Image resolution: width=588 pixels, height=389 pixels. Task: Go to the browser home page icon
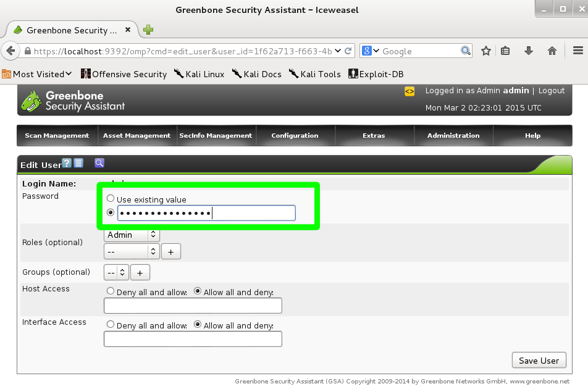(552, 51)
